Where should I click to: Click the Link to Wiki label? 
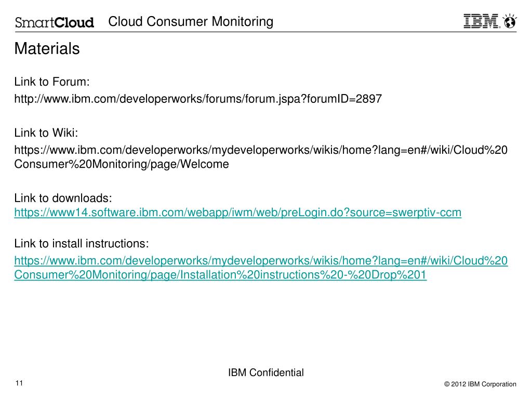pyautogui.click(x=46, y=132)
